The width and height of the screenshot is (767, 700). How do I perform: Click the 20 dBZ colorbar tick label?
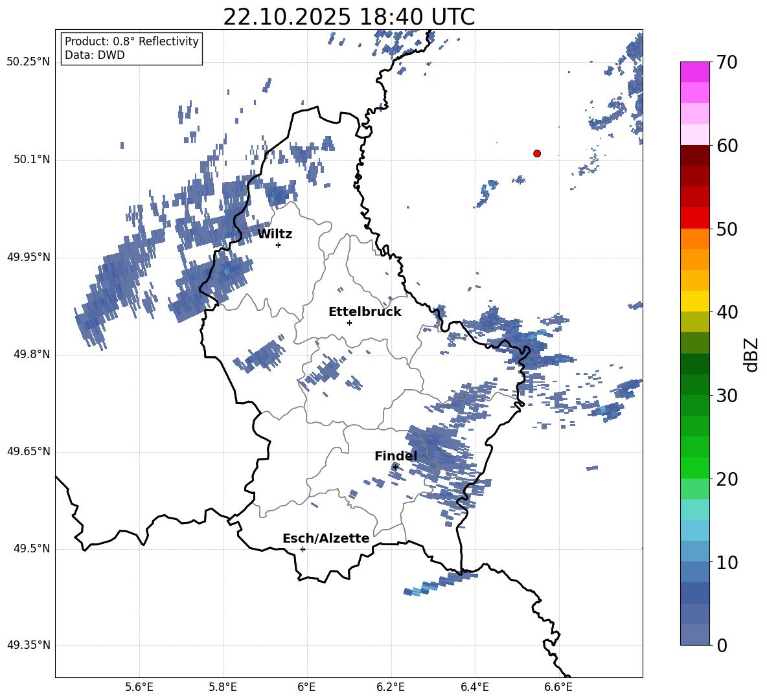tap(727, 479)
